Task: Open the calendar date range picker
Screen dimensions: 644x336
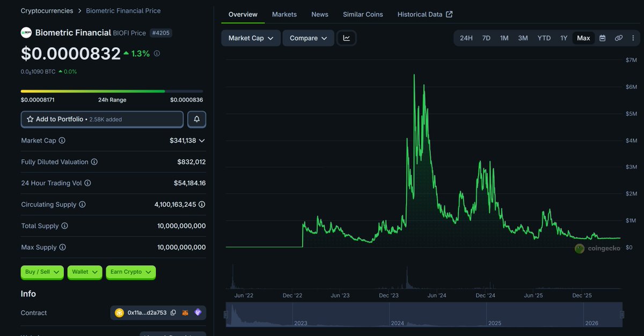Action: 603,38
